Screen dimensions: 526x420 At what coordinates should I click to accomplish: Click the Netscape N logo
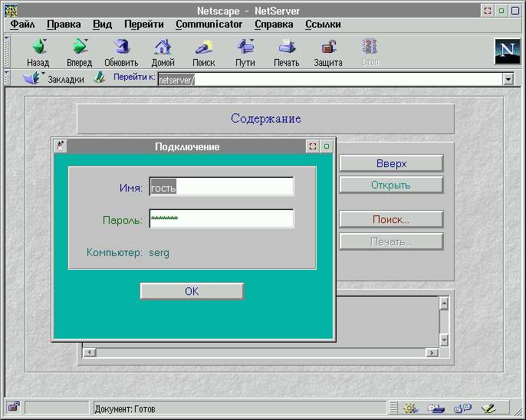pos(507,51)
